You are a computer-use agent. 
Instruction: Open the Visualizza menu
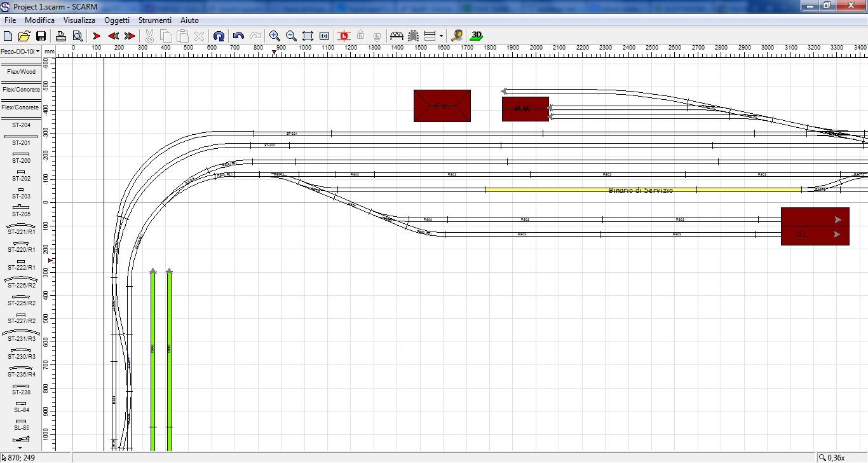[x=79, y=20]
